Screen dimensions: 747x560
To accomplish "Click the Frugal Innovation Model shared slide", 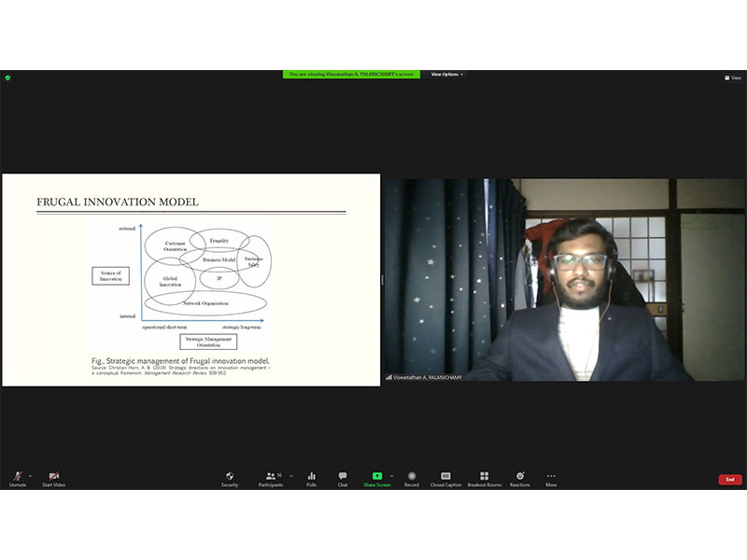I will 190,280.
